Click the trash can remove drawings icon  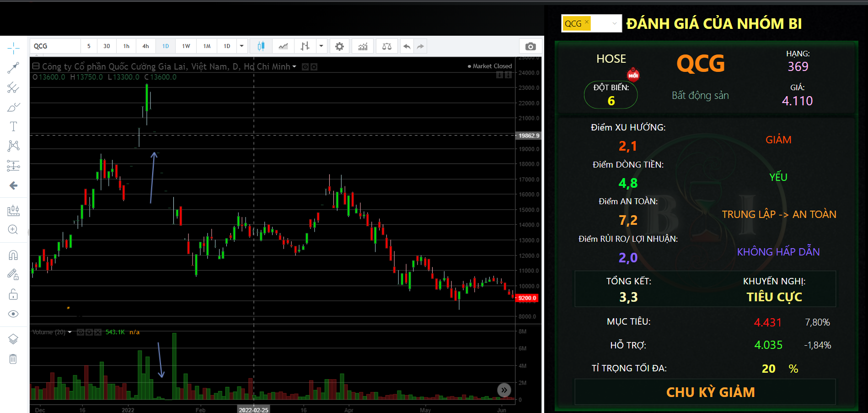click(x=13, y=359)
